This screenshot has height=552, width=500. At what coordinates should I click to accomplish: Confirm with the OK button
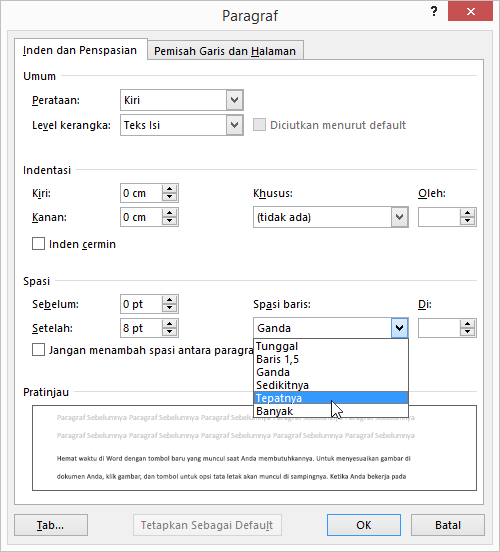pyautogui.click(x=364, y=525)
